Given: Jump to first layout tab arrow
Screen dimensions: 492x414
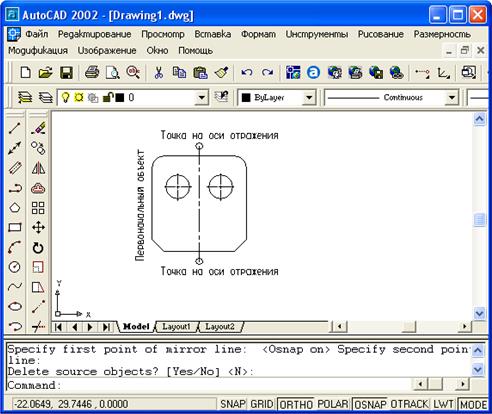Looking at the screenshot, I should [x=59, y=327].
